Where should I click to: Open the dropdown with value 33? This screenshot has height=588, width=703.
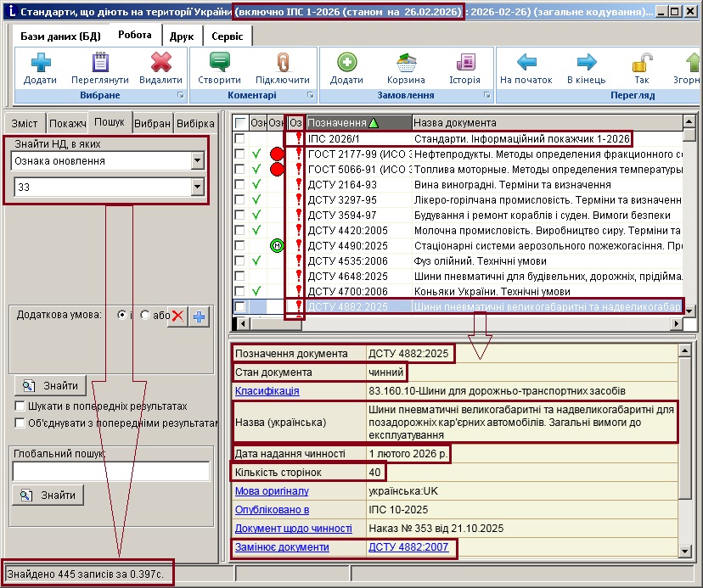198,187
